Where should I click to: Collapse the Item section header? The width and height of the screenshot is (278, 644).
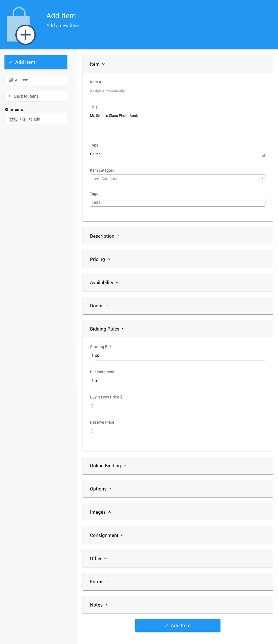pos(97,64)
